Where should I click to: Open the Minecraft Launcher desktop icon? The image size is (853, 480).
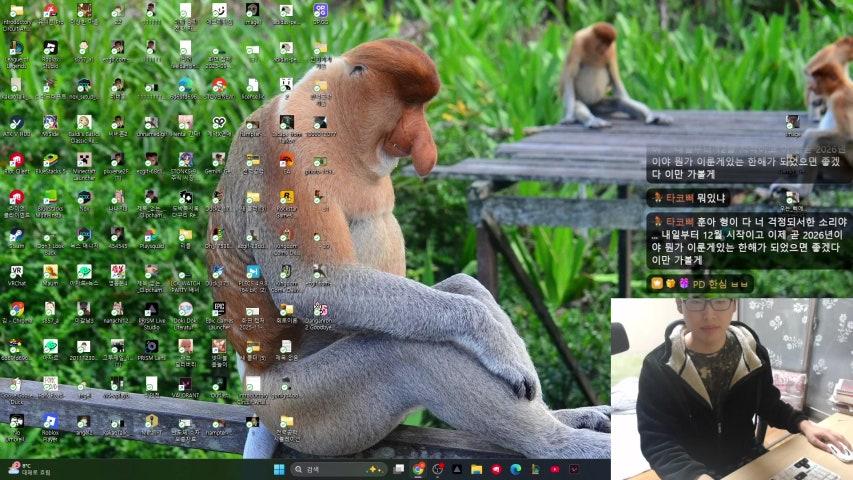pos(84,160)
